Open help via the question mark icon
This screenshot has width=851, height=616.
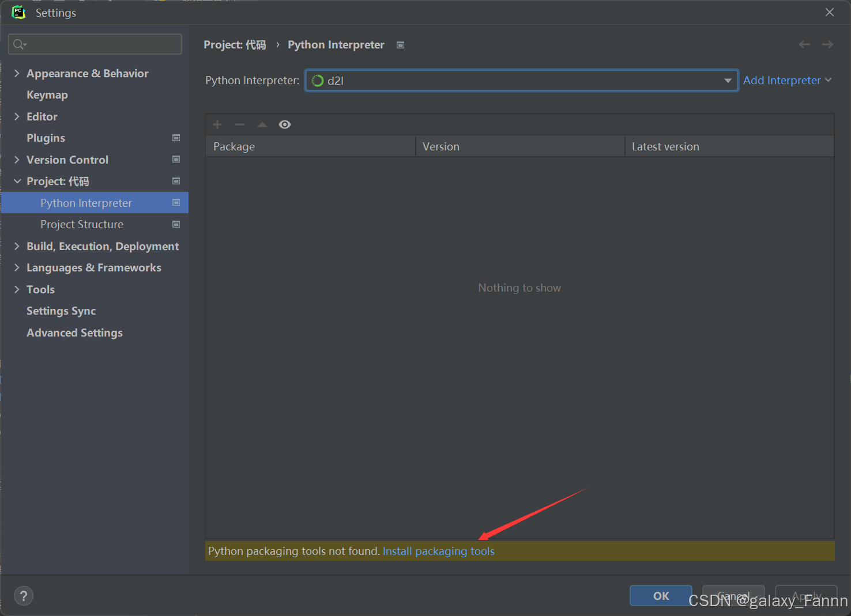click(x=24, y=595)
